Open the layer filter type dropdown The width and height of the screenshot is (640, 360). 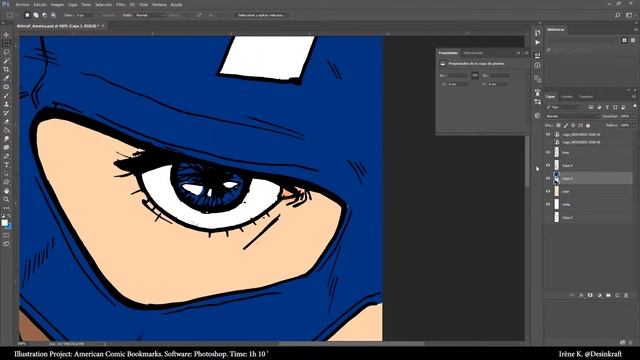coord(563,107)
